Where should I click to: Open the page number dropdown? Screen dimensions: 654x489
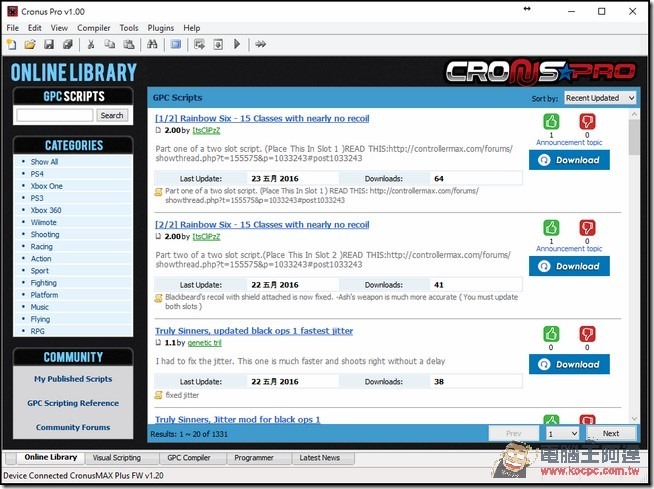pyautogui.click(x=561, y=433)
